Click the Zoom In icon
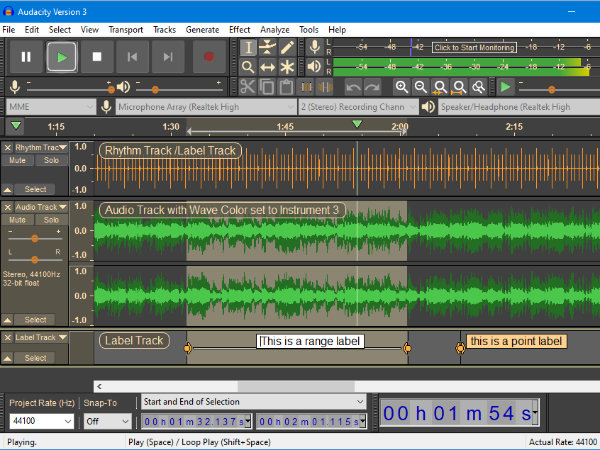 401,87
